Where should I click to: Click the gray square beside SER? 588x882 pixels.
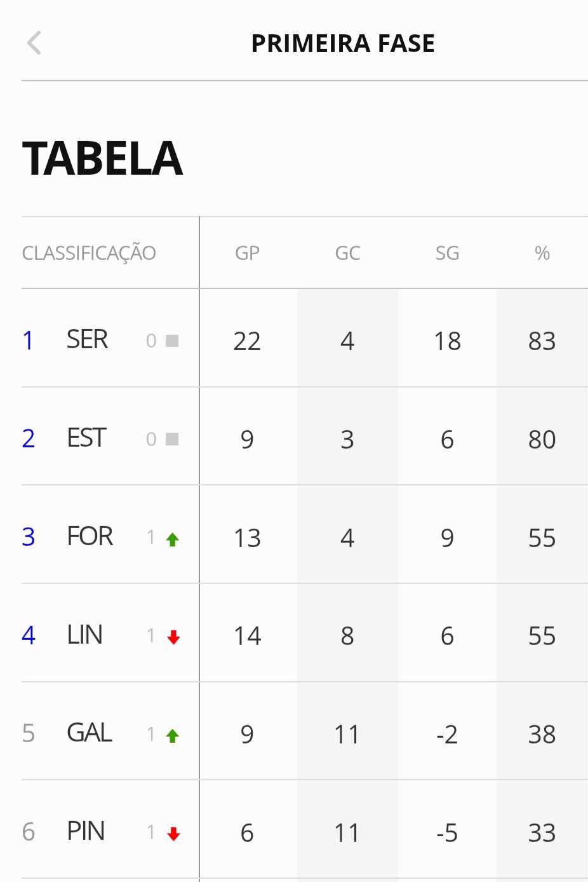point(172,341)
